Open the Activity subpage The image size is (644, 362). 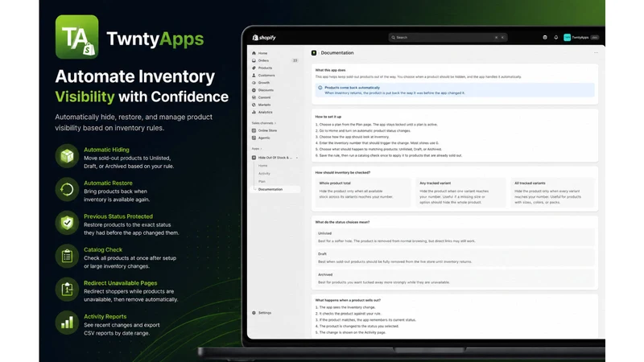click(264, 173)
